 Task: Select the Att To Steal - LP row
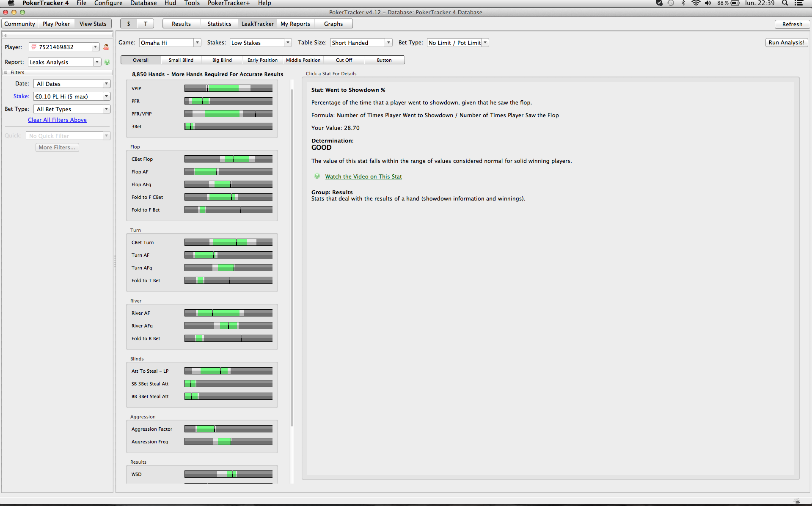202,371
